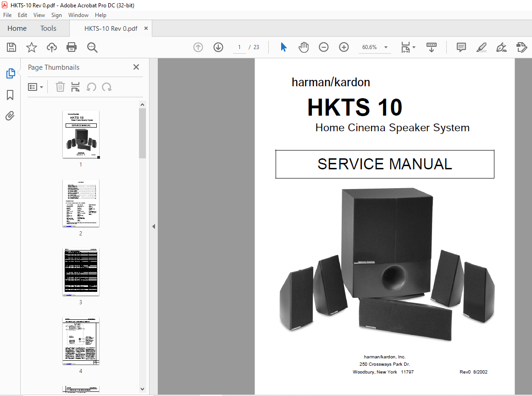532x396 pixels.
Task: Click the Page Thumbnails panel title
Action: click(54, 67)
